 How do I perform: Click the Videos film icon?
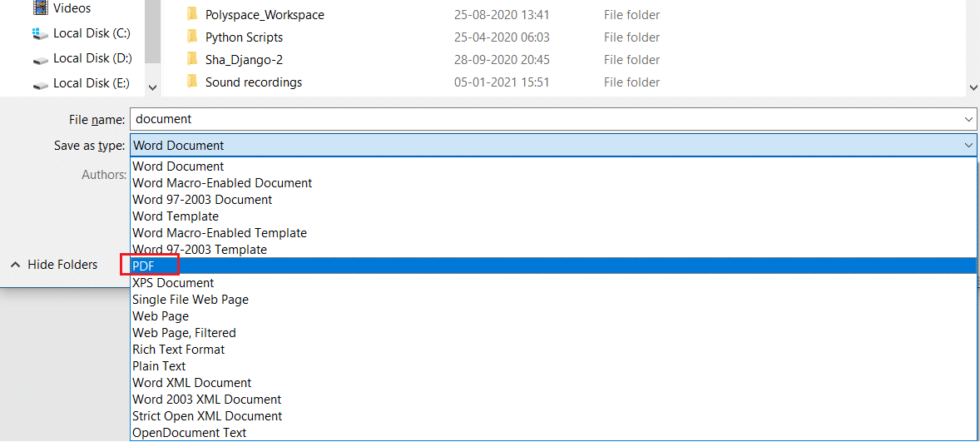tap(41, 8)
